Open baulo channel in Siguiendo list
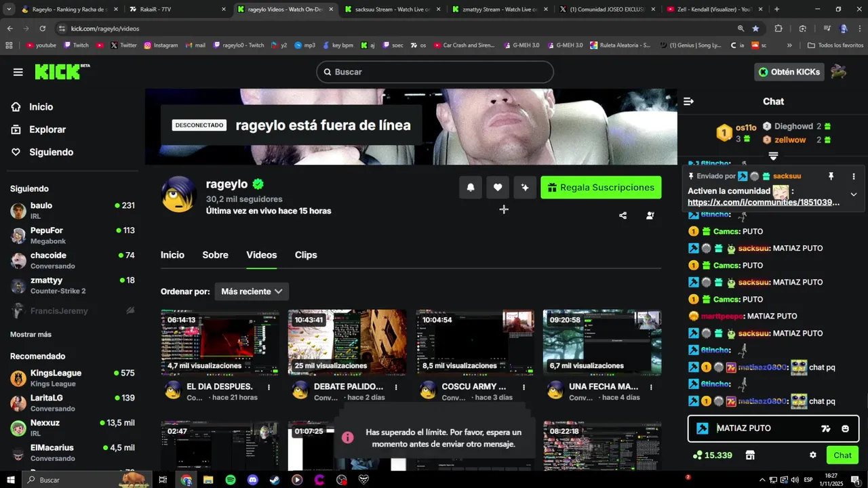Screen dimensions: 868x488 [x=73, y=210]
